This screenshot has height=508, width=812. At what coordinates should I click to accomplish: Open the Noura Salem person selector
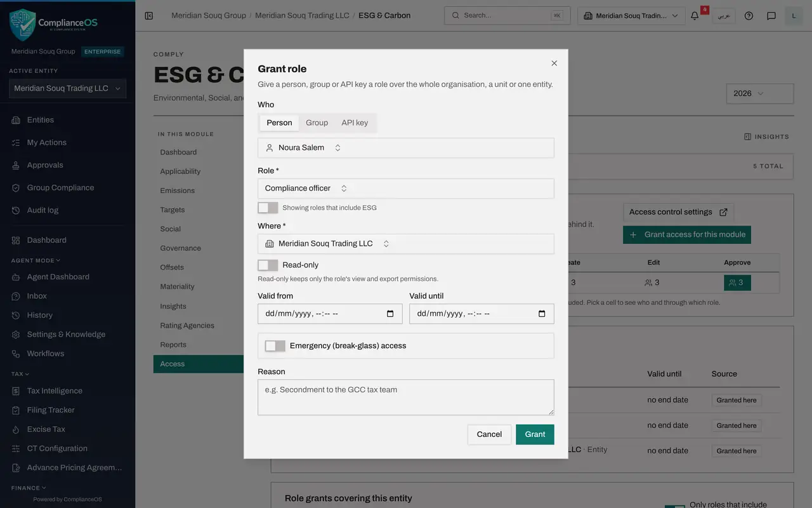click(406, 148)
